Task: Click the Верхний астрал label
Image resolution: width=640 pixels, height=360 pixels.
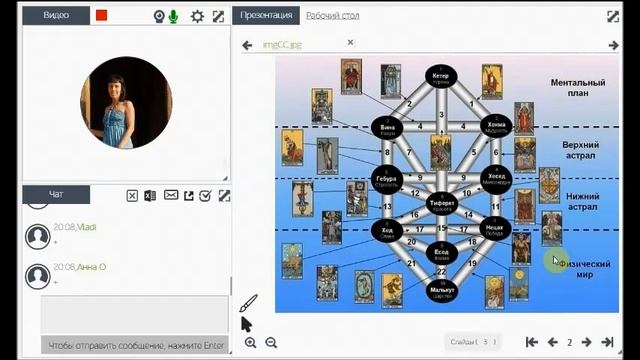Action: pyautogui.click(x=580, y=150)
